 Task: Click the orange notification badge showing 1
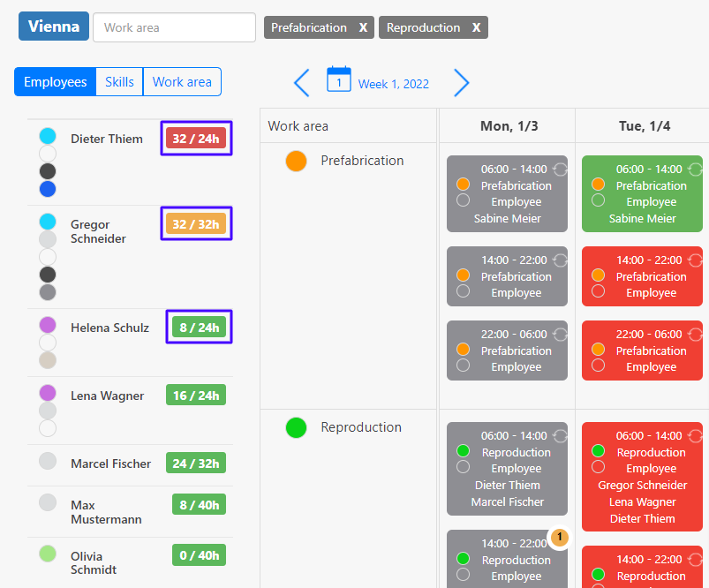[560, 537]
